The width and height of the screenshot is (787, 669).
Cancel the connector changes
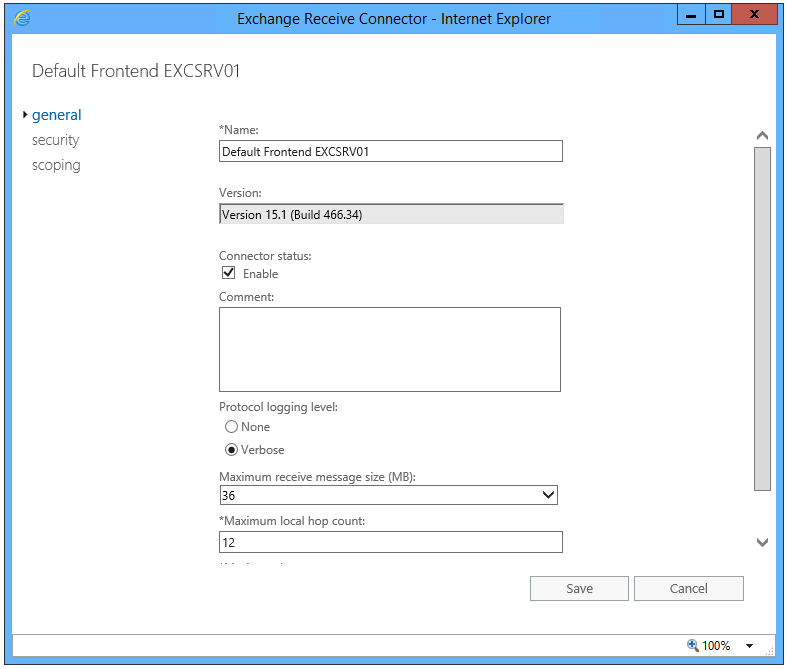click(689, 588)
